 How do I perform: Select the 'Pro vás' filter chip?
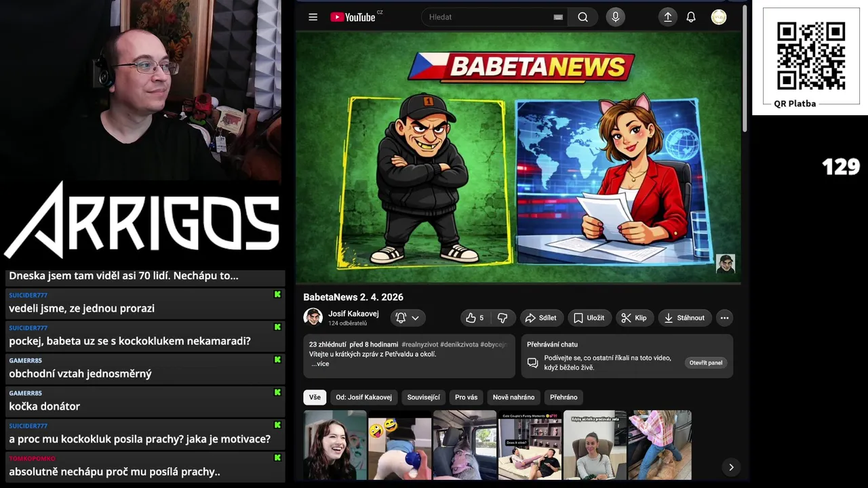466,397
